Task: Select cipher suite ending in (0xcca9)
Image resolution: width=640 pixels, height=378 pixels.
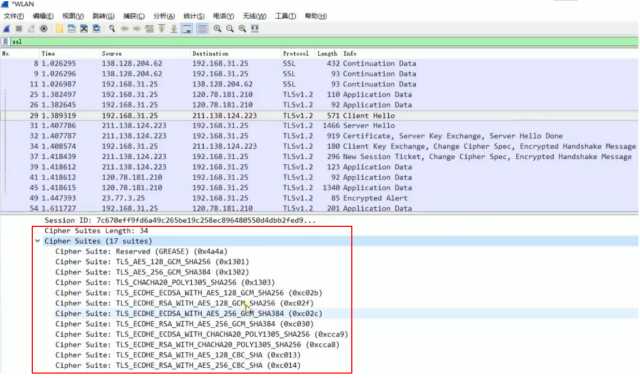Action: [x=202, y=334]
